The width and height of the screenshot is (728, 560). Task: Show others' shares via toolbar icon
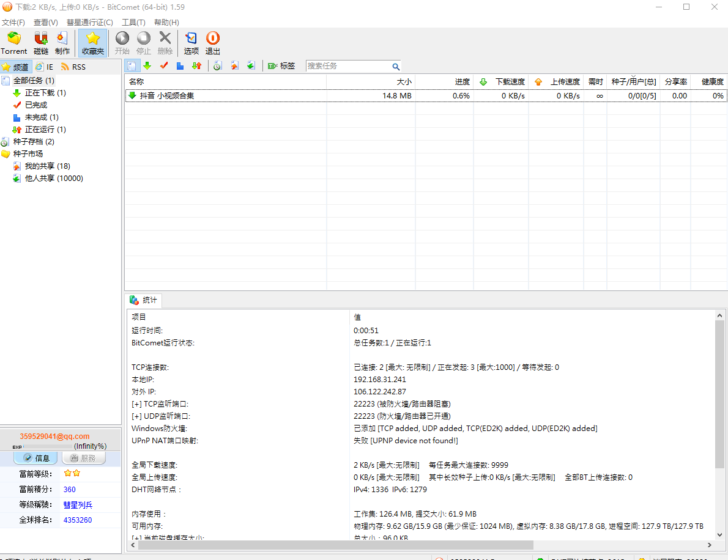click(251, 66)
